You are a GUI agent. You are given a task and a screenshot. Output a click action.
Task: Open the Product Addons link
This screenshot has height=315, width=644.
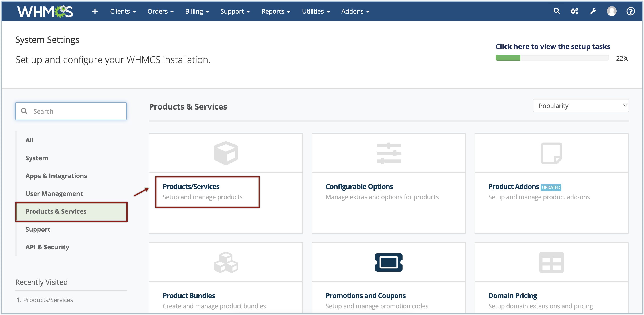514,187
